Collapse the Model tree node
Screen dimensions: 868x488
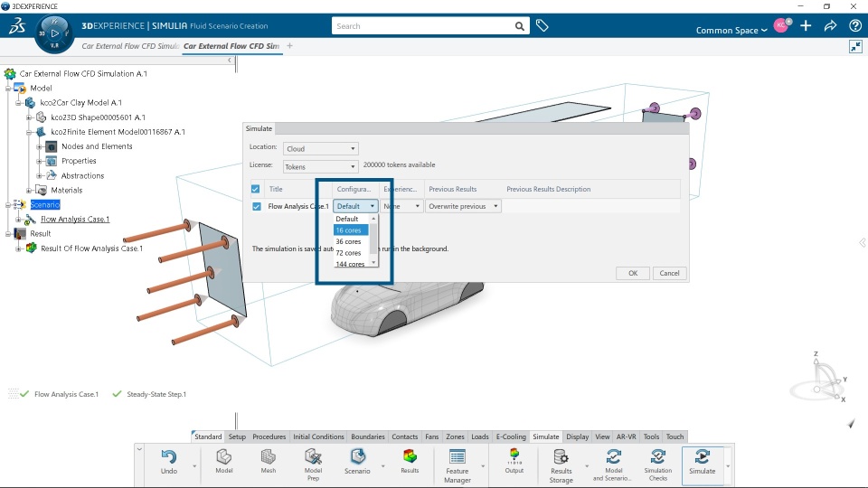[8, 88]
